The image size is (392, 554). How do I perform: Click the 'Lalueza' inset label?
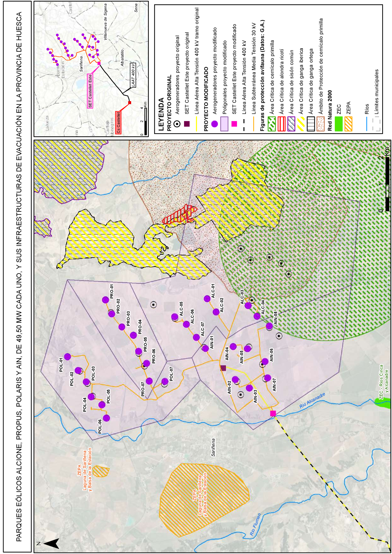click(x=47, y=123)
